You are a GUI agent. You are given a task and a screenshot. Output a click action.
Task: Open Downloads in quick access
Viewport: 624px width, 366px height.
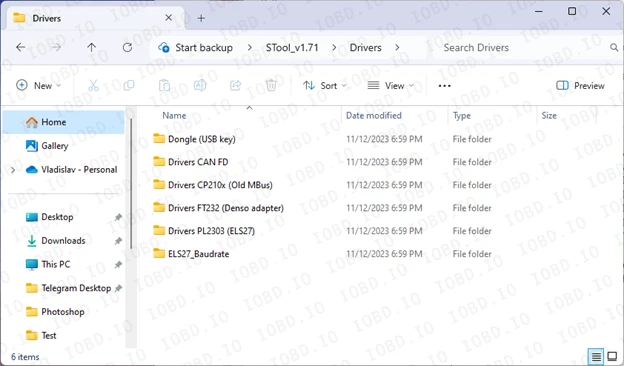click(64, 241)
